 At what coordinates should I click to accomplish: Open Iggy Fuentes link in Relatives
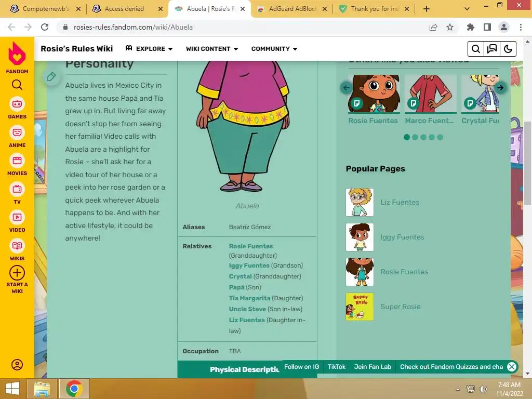[249, 265]
